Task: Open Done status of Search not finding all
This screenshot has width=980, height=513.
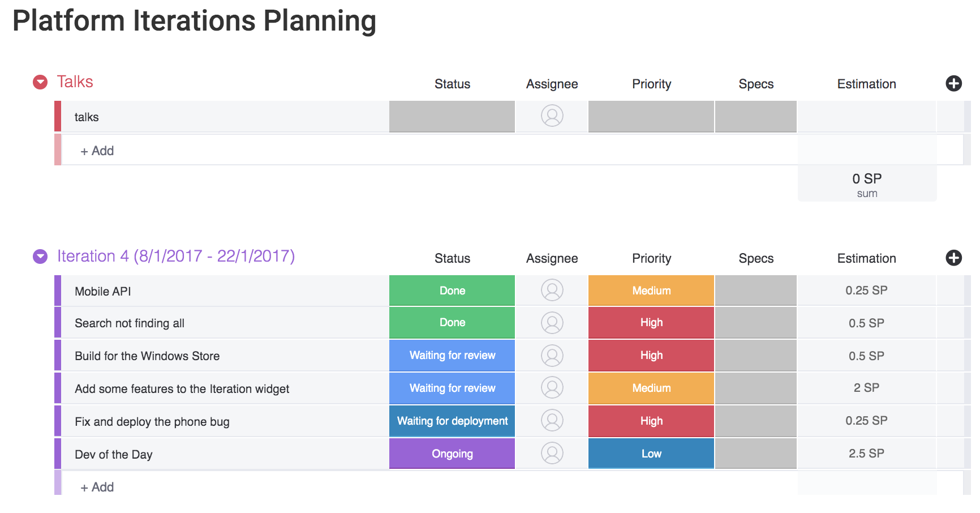Action: 452,323
